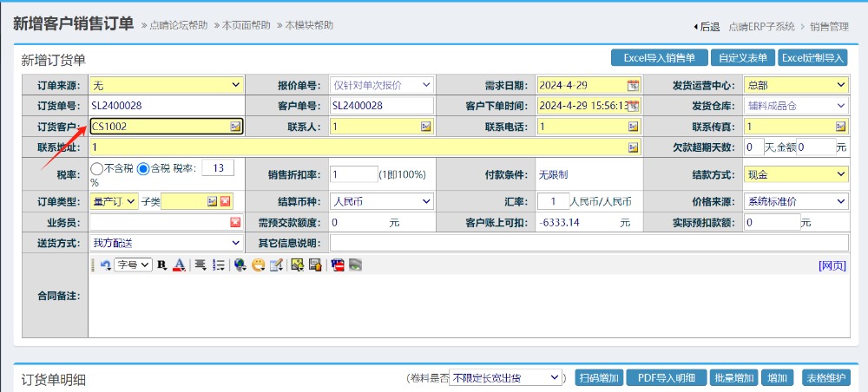Select the 含税 radio button

[143, 168]
